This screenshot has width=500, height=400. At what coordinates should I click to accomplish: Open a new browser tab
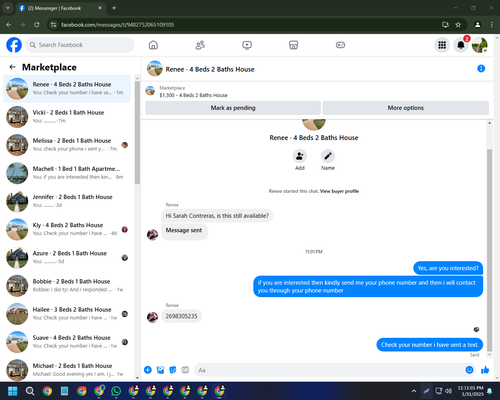coord(114,8)
